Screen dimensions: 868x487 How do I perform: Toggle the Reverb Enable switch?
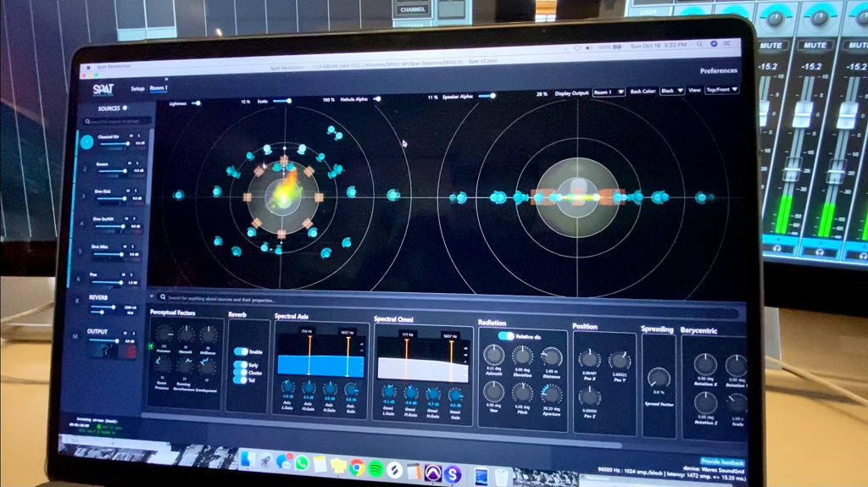(x=242, y=351)
